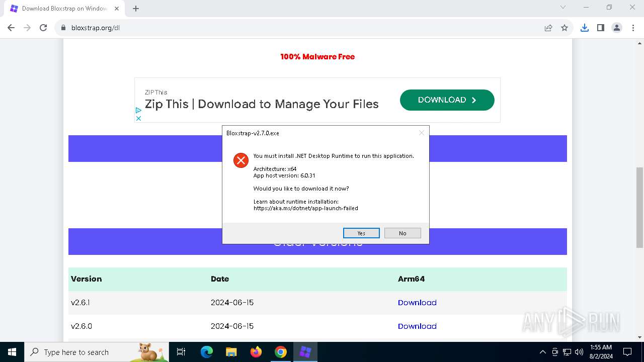Click No in the Bloxstrap dialog
This screenshot has width=644, height=362.
click(x=403, y=233)
